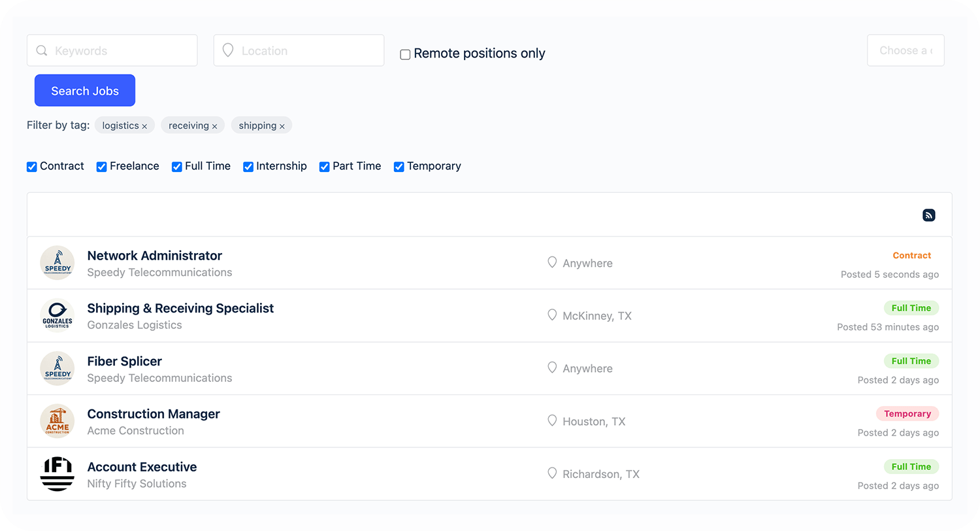
Task: Click the Gonzales Logistics company logo
Action: [57, 316]
